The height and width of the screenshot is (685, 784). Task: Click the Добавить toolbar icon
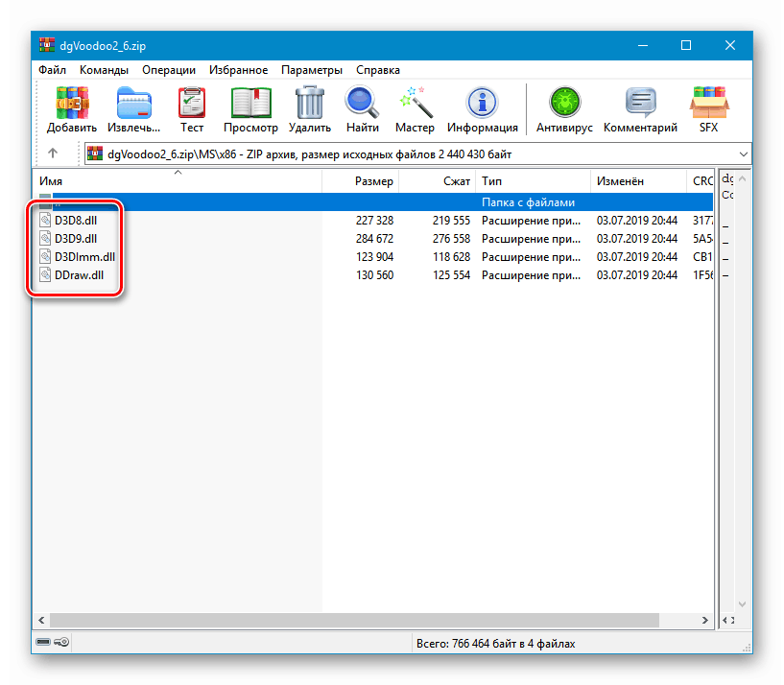click(72, 109)
